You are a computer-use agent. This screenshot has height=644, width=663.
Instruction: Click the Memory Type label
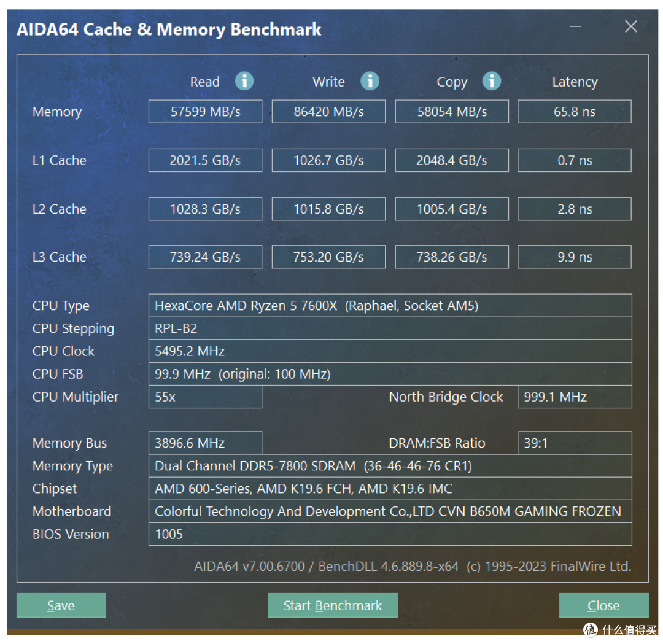tap(72, 467)
